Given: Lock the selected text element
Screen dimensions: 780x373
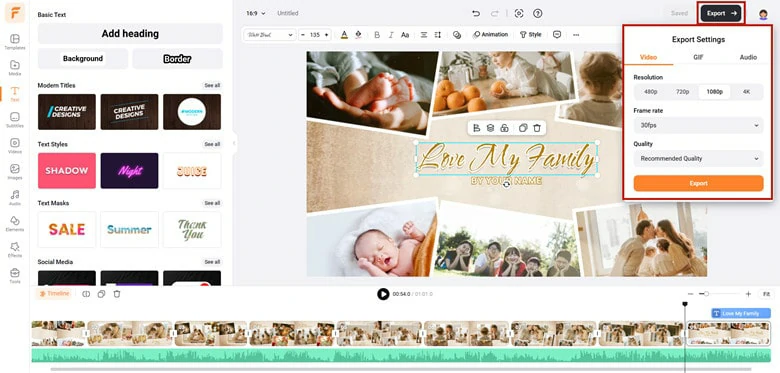Looking at the screenshot, I should pyautogui.click(x=504, y=128).
